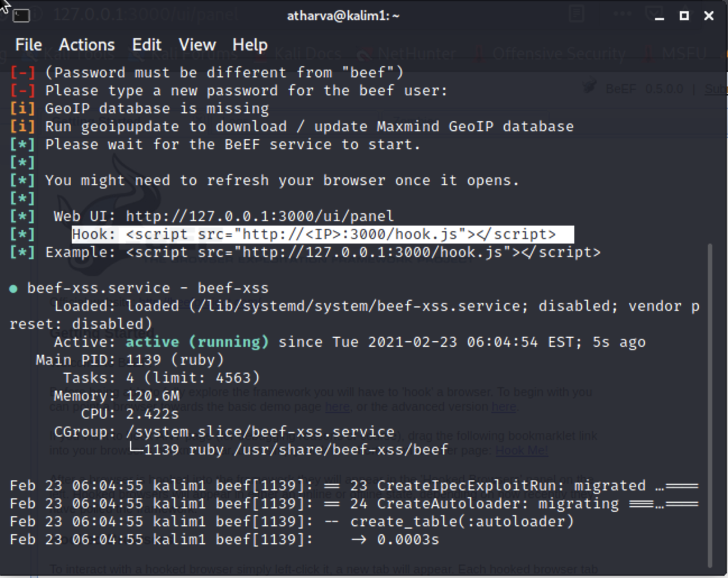Viewport: 728px width, 578px height.
Task: Open the Edit menu
Action: (x=147, y=45)
